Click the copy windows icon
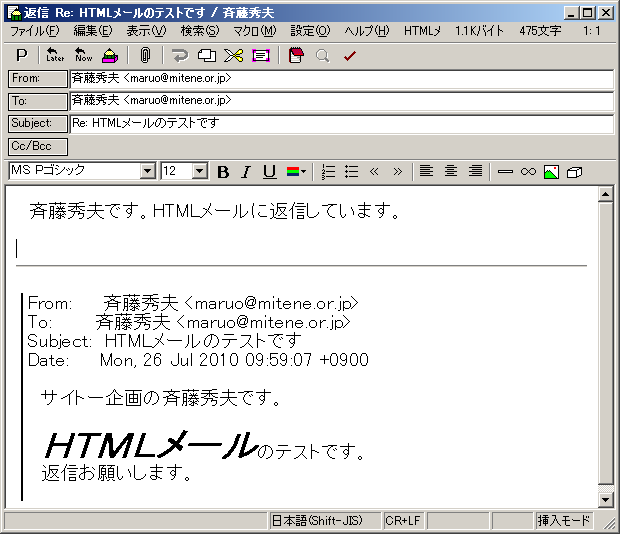The image size is (620, 534). pos(207,56)
